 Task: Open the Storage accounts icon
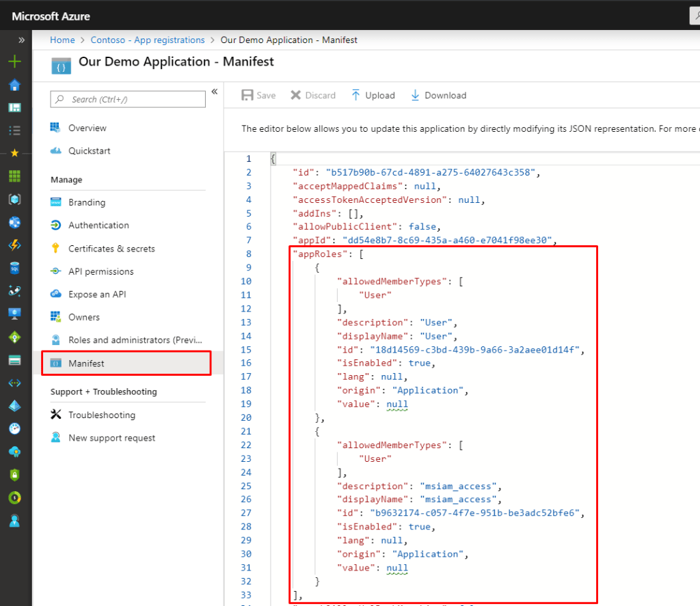point(15,360)
